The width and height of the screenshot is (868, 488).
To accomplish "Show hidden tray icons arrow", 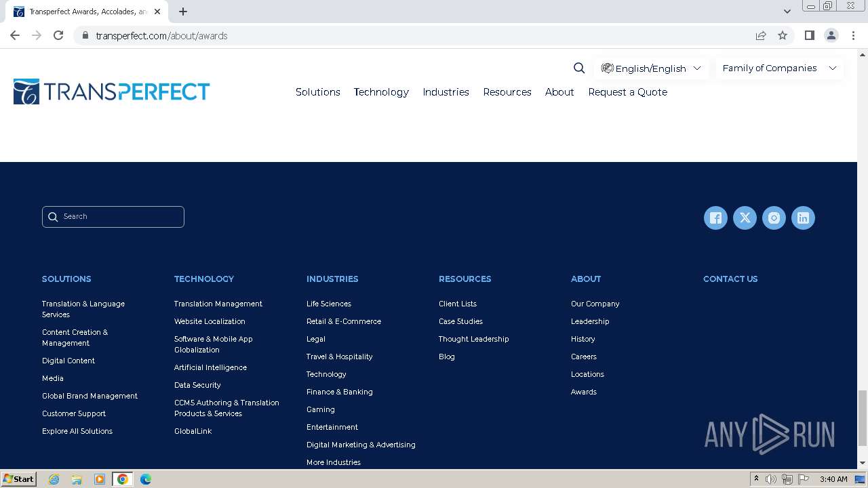I will click(x=756, y=479).
